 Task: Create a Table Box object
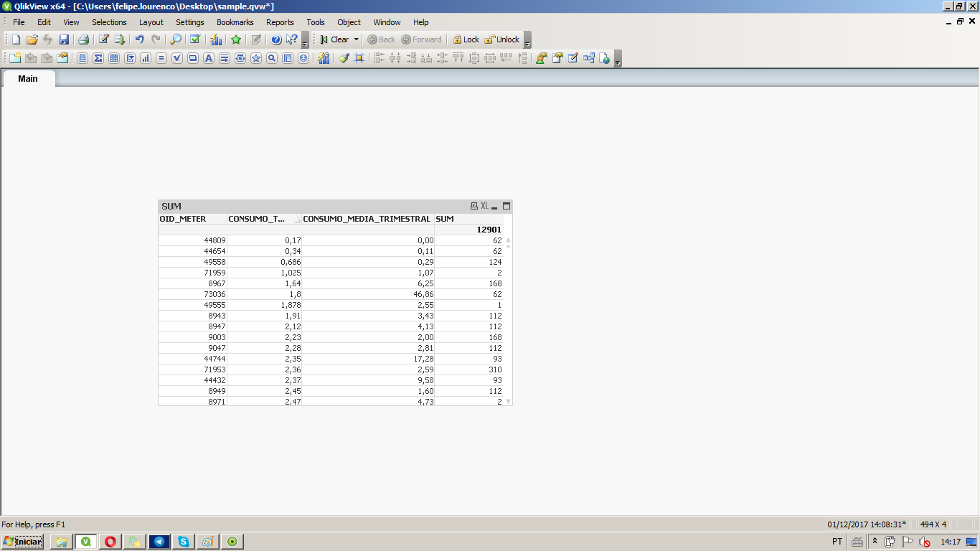(x=114, y=58)
